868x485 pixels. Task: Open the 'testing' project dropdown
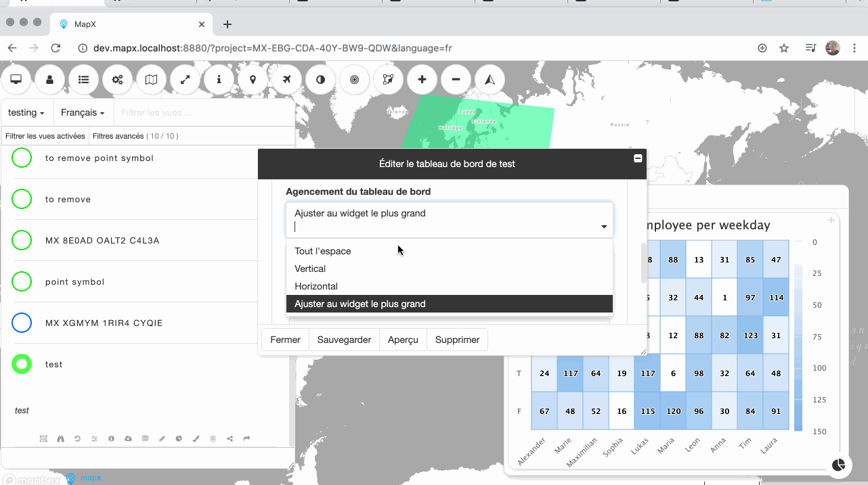26,112
